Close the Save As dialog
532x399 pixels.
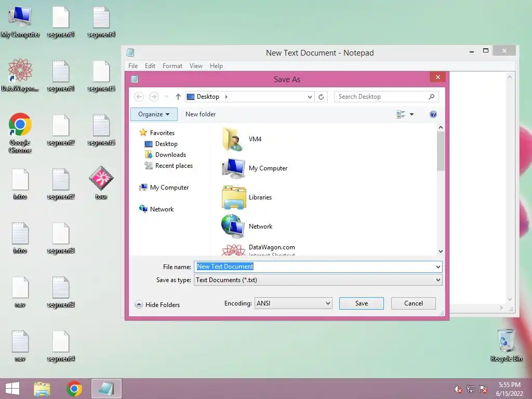(437, 77)
